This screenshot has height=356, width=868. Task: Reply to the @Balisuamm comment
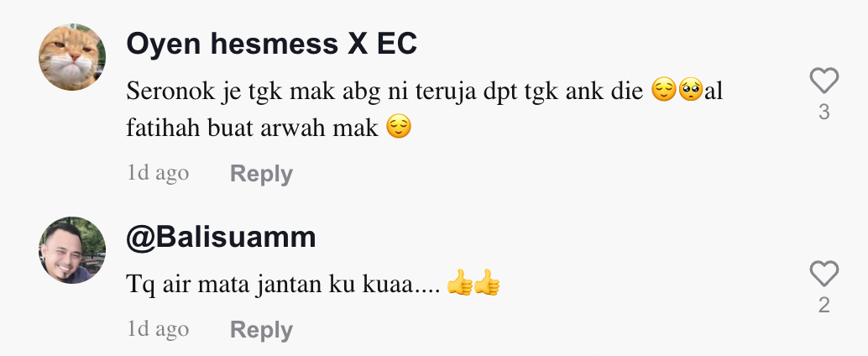[261, 330]
